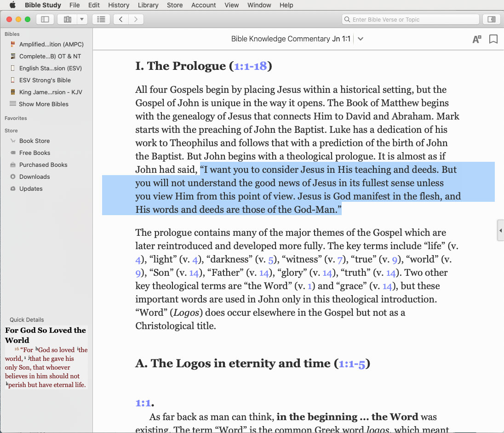Screen dimensions: 504x433
Task: Click the table of contents list icon
Action: point(101,19)
